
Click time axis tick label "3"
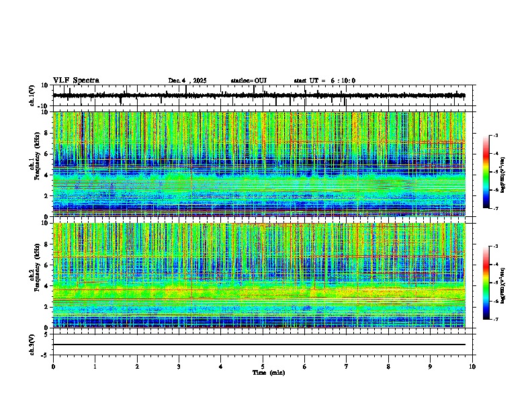point(179,367)
